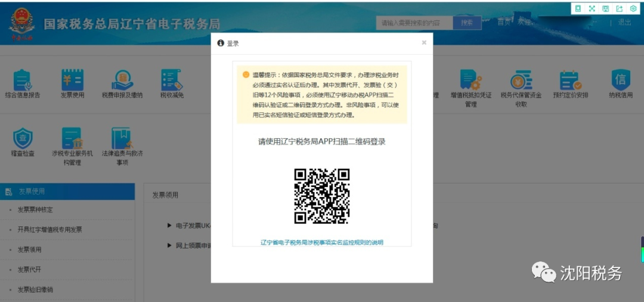Click the info icon beside 登录 title
The width and height of the screenshot is (644, 302).
click(221, 43)
